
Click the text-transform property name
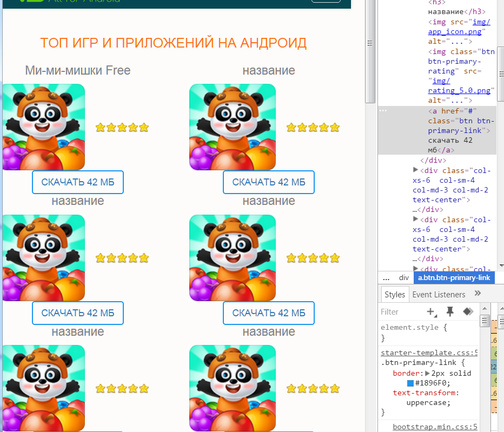424,393
